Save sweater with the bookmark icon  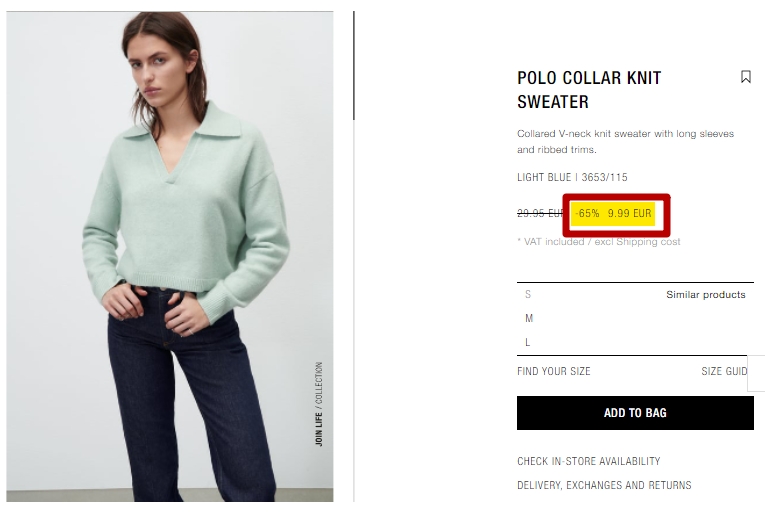tap(745, 77)
